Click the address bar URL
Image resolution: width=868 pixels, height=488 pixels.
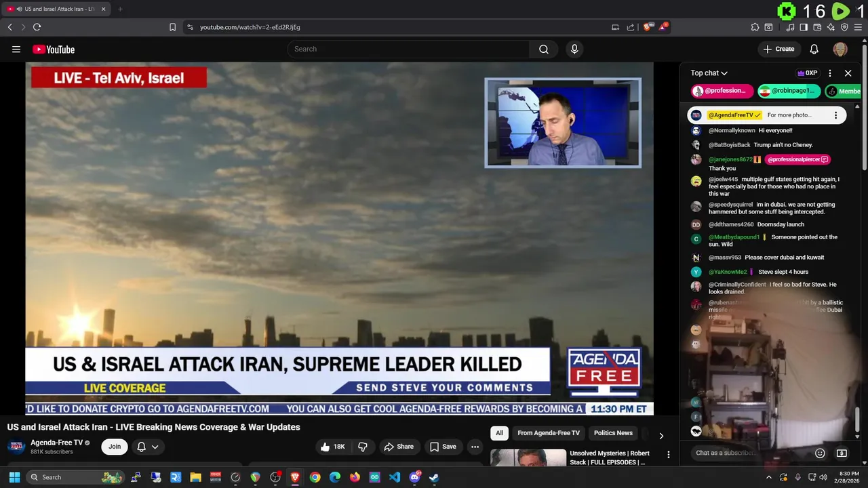coord(250,27)
